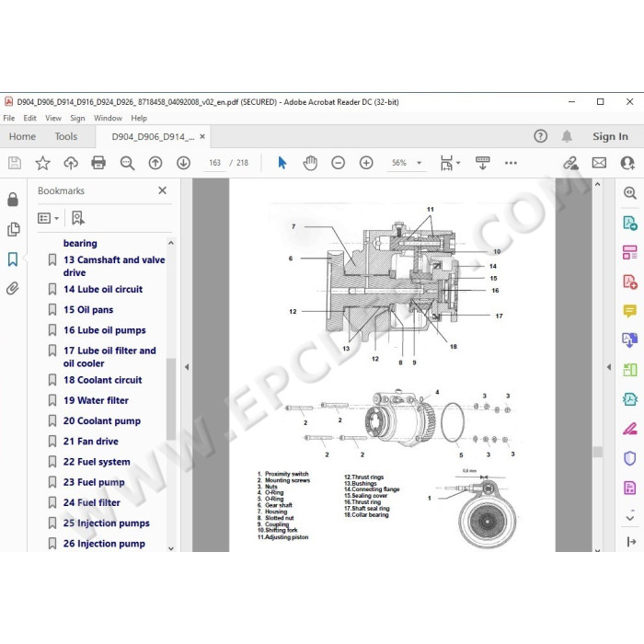Image resolution: width=644 pixels, height=644 pixels.
Task: Open bookmark 16 Lube oil pumps
Action: 104,330
